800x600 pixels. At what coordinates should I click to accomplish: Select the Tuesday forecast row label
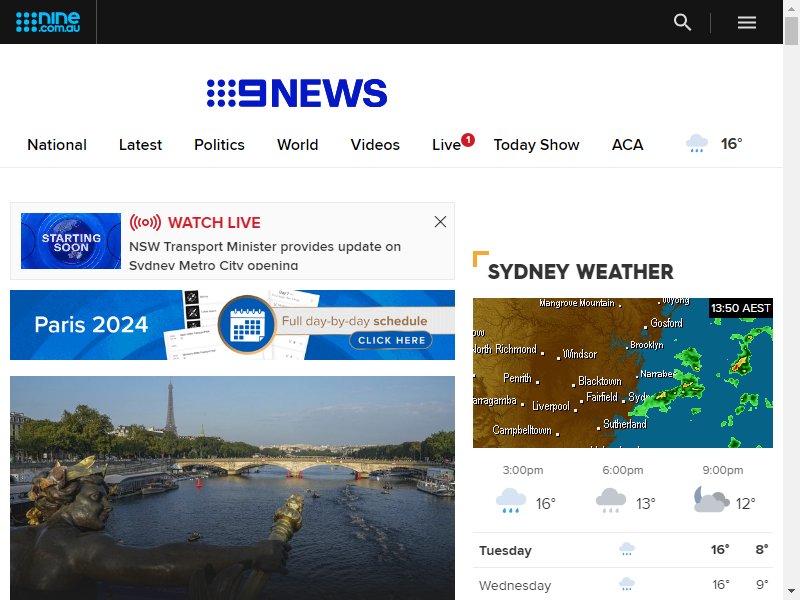pos(505,551)
